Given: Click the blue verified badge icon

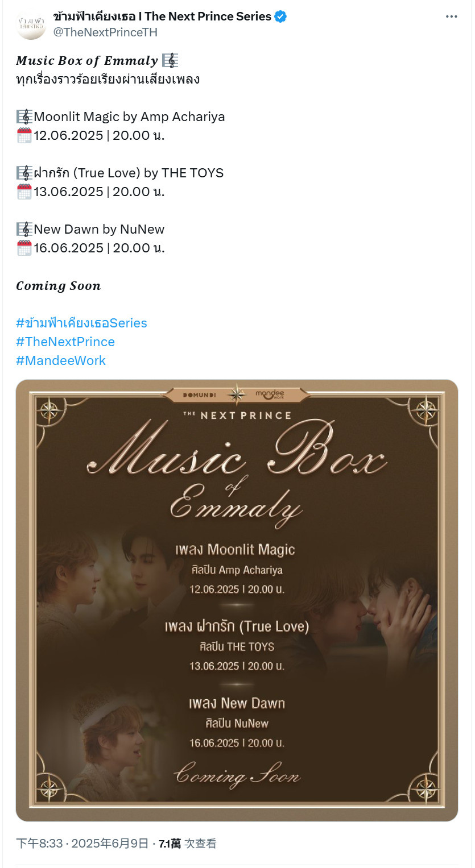Looking at the screenshot, I should (280, 17).
